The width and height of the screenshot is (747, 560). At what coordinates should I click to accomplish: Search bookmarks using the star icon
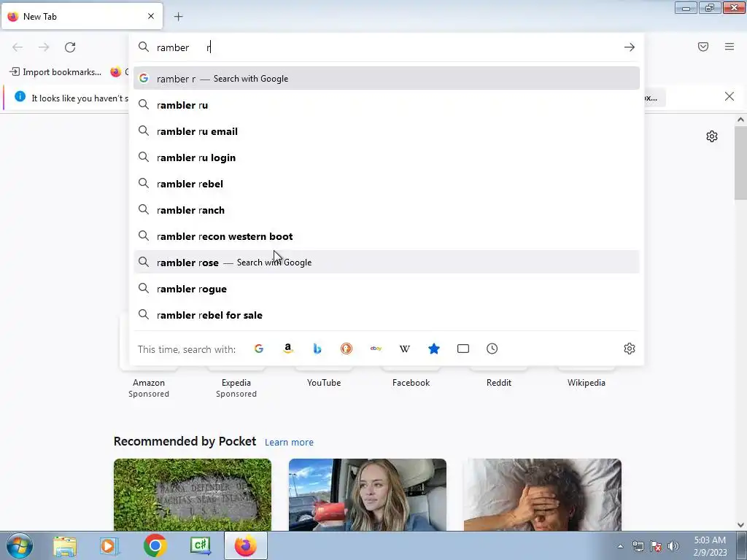point(434,349)
